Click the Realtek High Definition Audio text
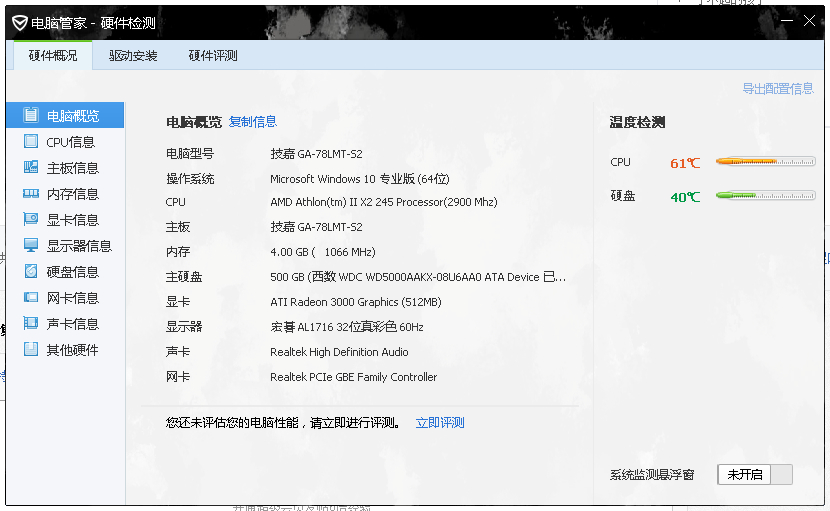 (339, 352)
